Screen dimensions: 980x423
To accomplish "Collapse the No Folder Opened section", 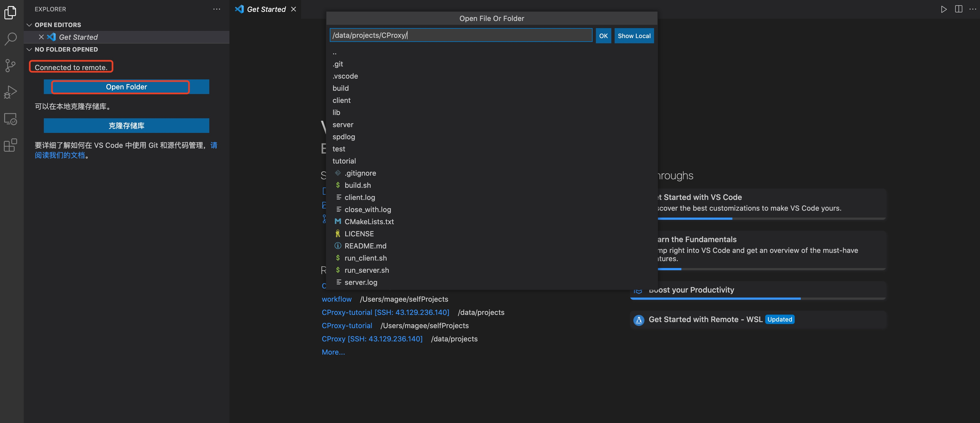I will (x=29, y=49).
